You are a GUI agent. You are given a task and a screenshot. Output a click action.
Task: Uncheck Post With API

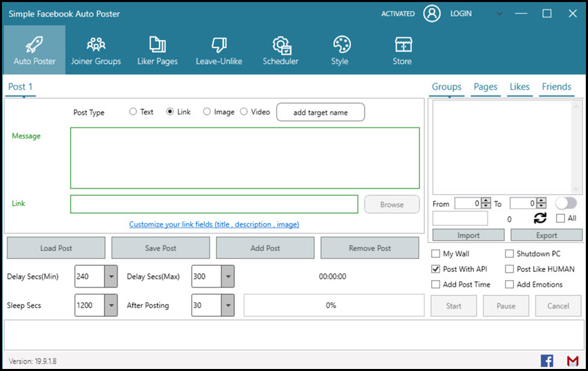pyautogui.click(x=435, y=269)
